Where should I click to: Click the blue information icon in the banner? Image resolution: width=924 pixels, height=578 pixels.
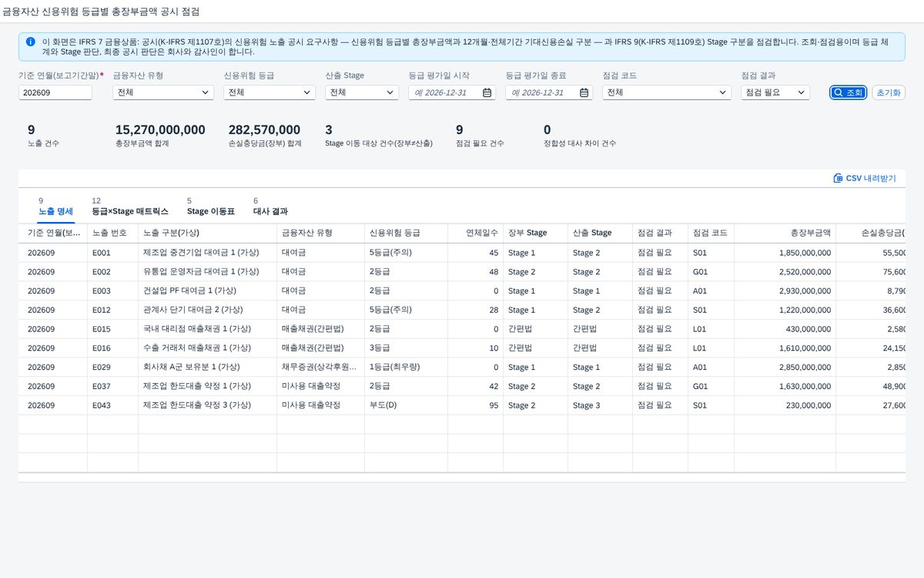[x=30, y=42]
